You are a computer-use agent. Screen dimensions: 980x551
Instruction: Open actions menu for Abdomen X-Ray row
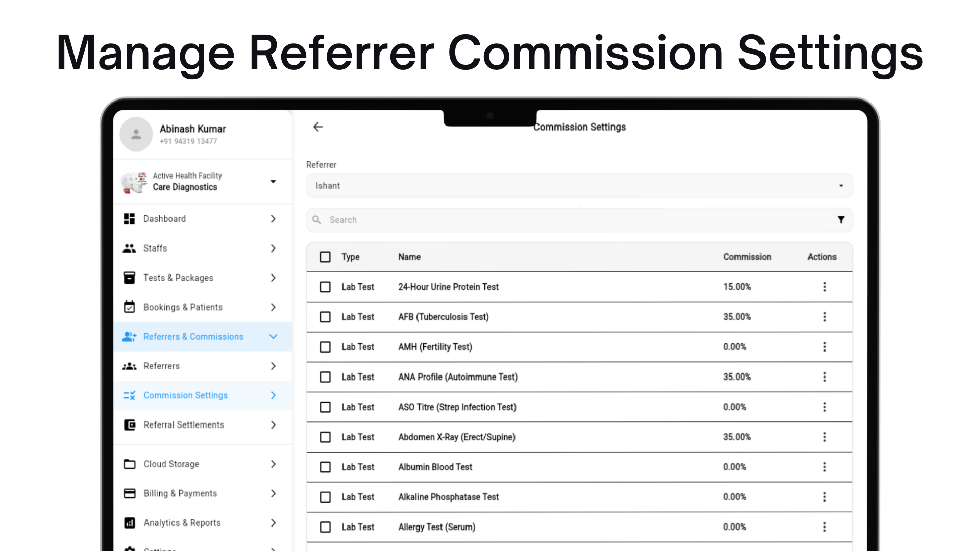tap(824, 437)
